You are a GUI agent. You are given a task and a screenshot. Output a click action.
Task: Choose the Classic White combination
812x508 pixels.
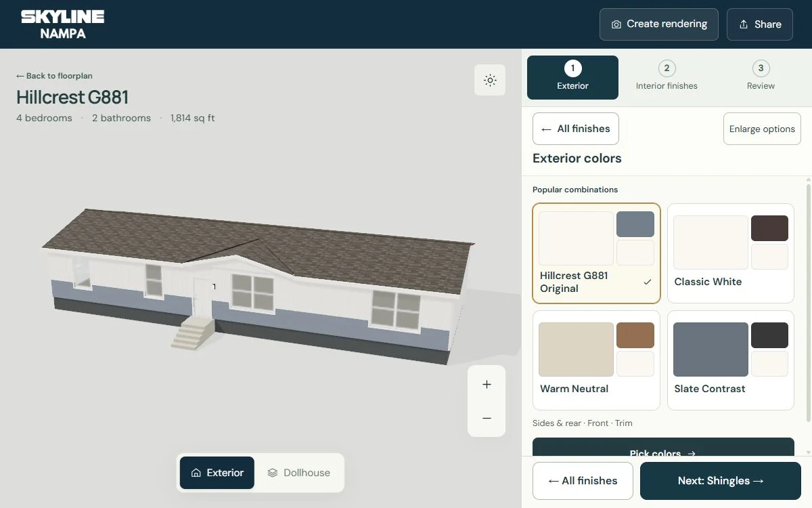coord(731,253)
